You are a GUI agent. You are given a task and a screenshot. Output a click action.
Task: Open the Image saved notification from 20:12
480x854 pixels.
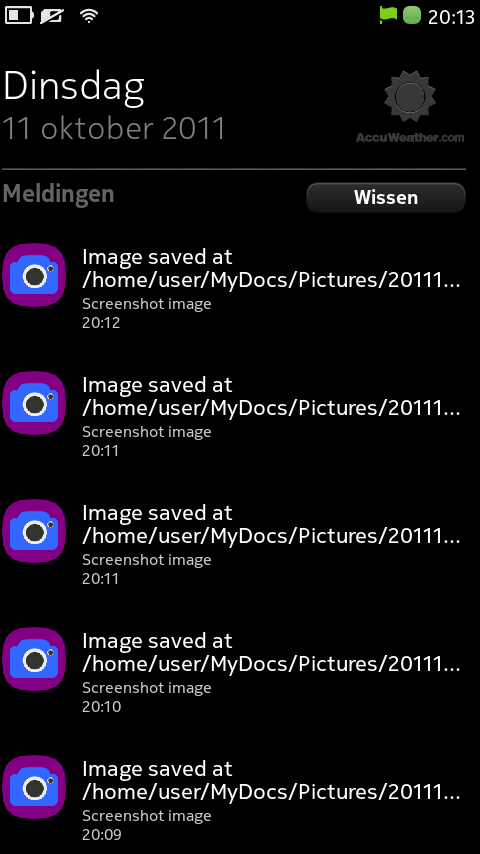point(233,288)
